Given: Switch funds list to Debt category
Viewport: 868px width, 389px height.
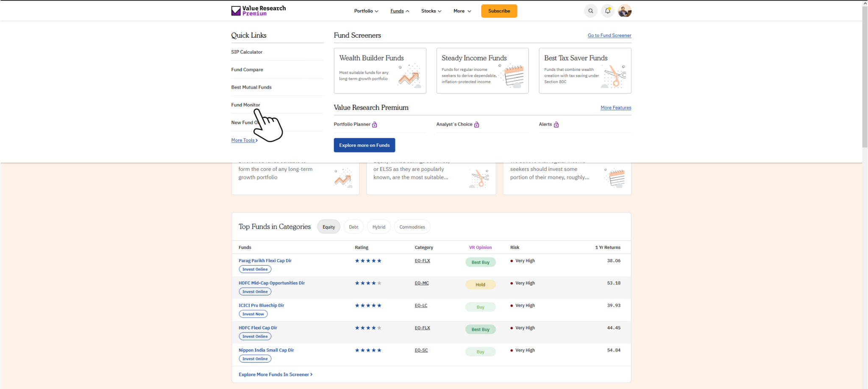Looking at the screenshot, I should click(x=353, y=227).
